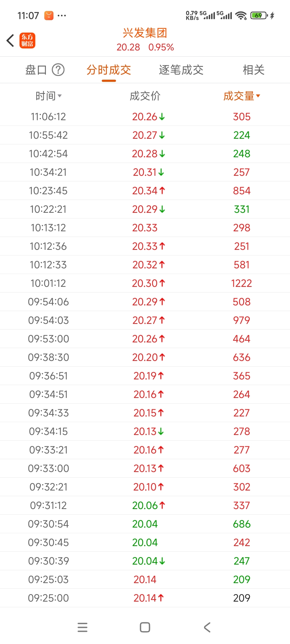Switch to the 逐笔成交 tab

181,70
